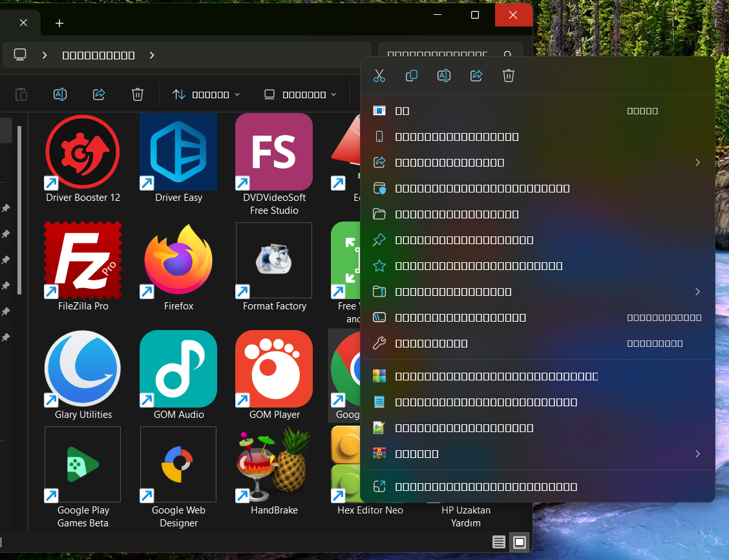Expand chevron after the folder name in address bar
The width and height of the screenshot is (729, 560).
(x=152, y=56)
